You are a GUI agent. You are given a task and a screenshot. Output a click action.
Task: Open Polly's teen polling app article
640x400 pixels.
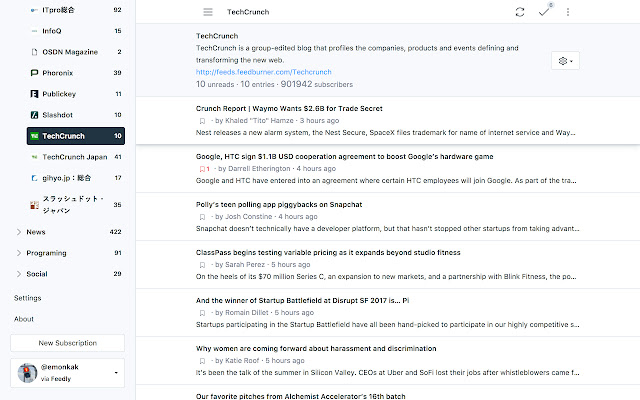279,204
